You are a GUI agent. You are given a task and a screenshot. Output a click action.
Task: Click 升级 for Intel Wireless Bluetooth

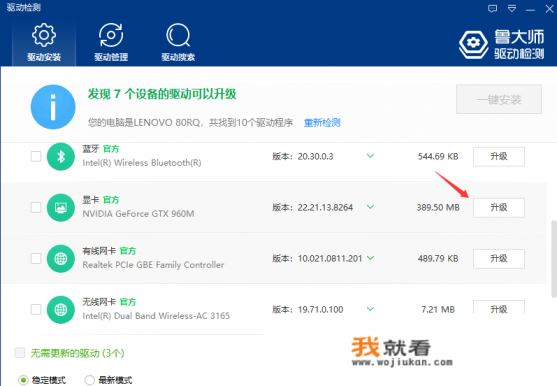coord(499,157)
